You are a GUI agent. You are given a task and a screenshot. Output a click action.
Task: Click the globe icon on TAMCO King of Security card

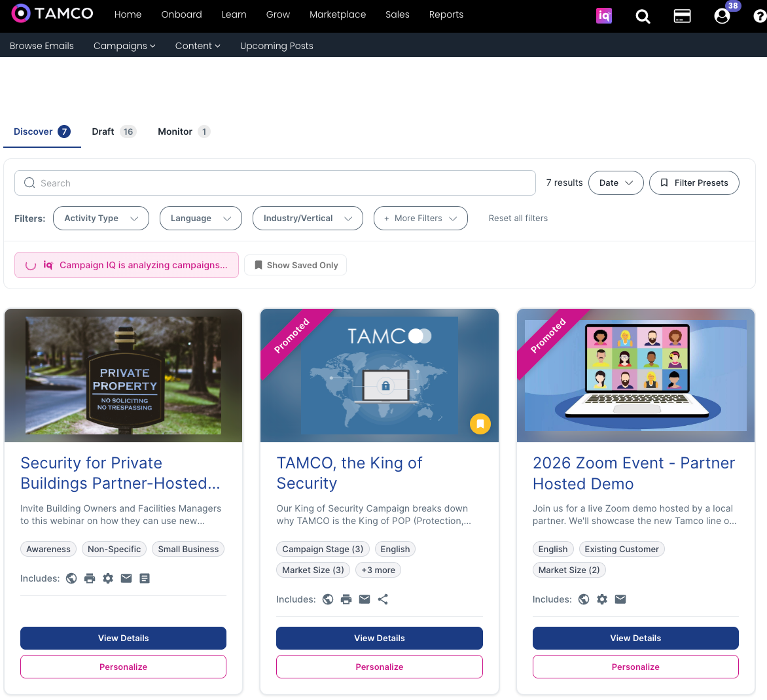(328, 599)
